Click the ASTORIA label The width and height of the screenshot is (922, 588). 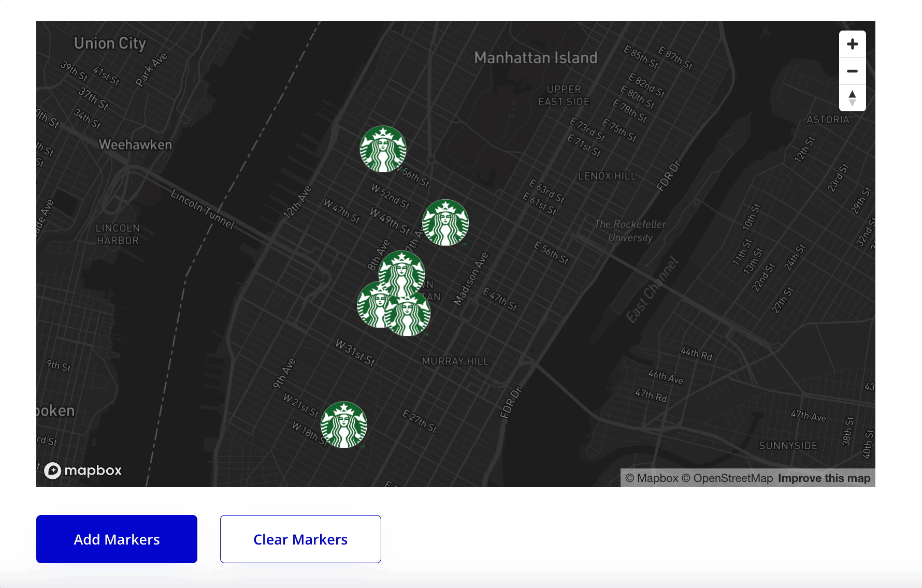828,120
